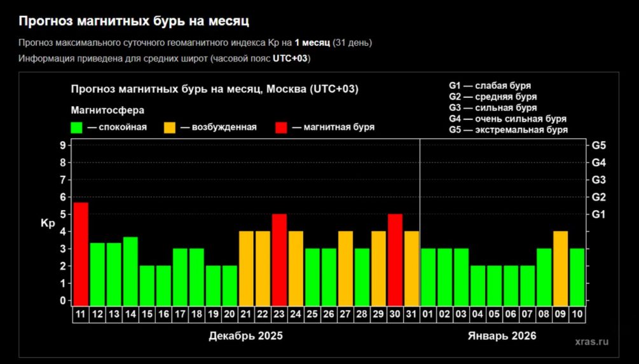Select the green bar for December 14
Screen dimensions: 639x364
pos(130,271)
